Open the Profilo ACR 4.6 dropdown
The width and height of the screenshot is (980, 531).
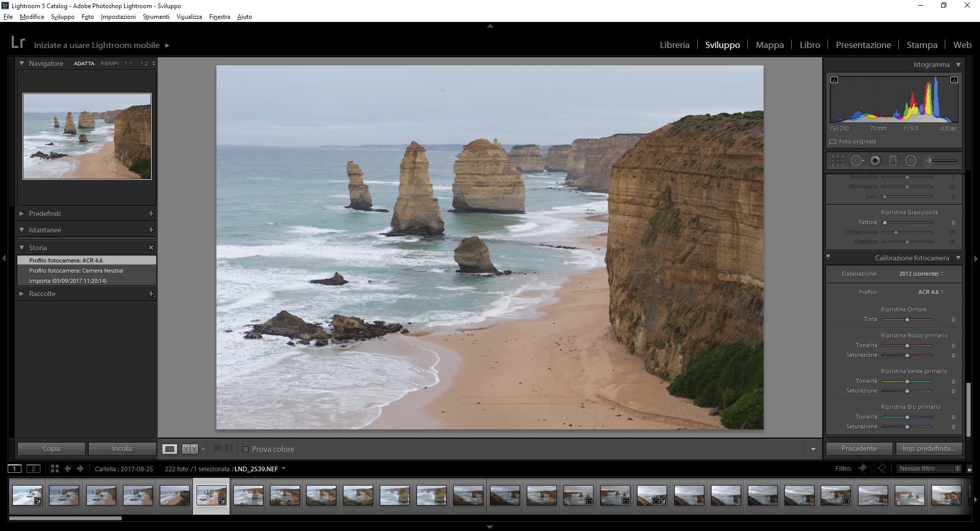tap(930, 292)
